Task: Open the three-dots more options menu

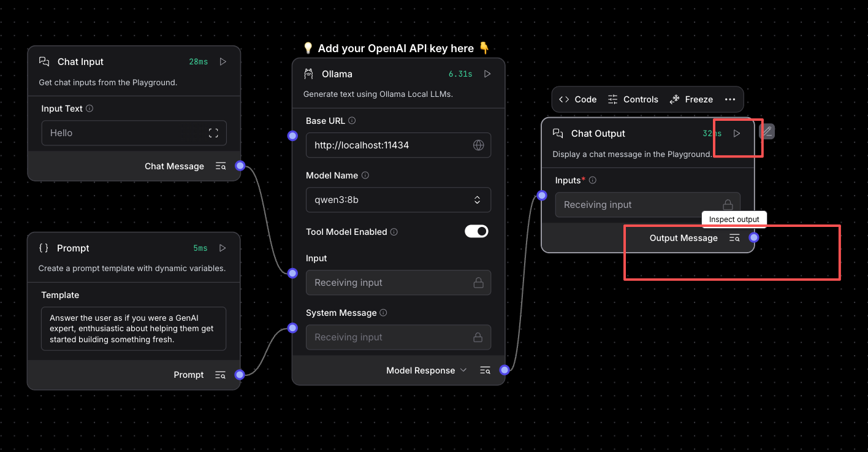Action: [x=729, y=99]
